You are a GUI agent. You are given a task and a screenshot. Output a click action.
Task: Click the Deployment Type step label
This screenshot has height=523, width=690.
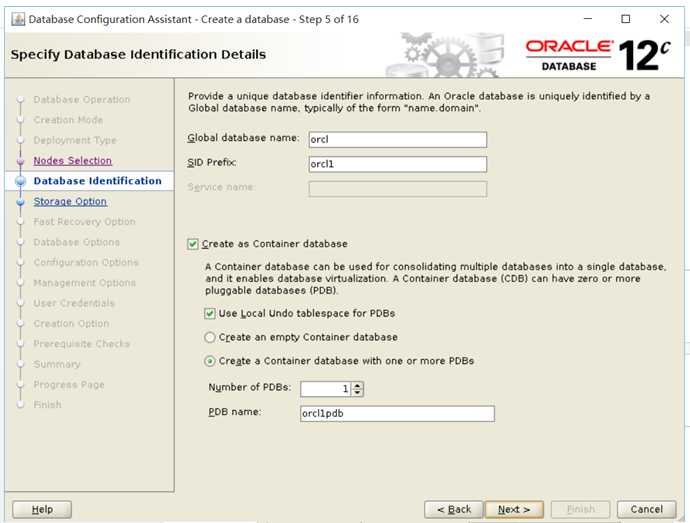[75, 140]
